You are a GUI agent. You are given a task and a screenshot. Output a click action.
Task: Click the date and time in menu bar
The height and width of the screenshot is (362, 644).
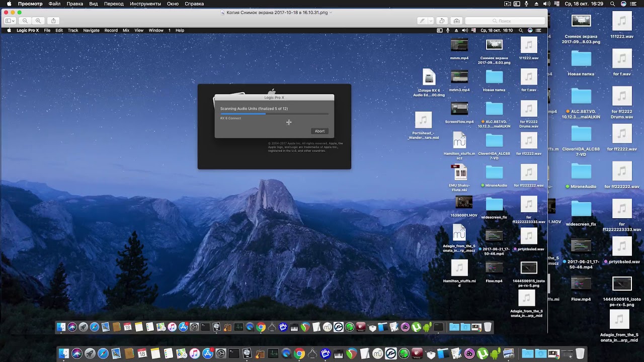(584, 4)
